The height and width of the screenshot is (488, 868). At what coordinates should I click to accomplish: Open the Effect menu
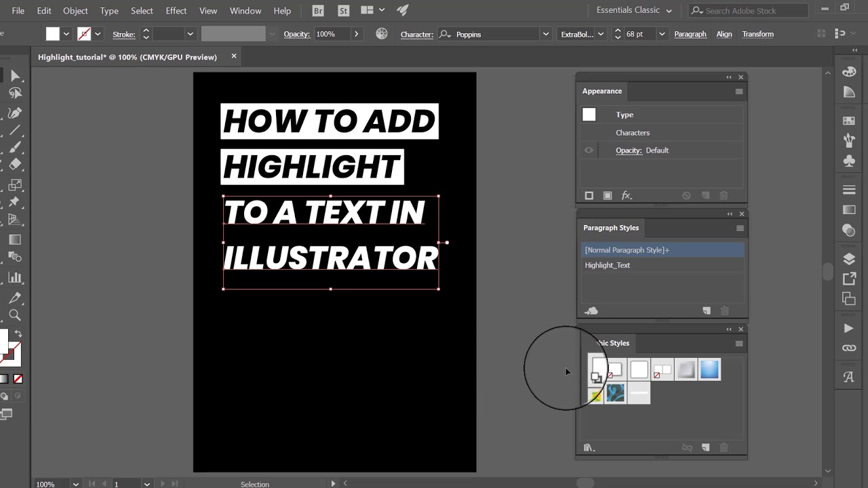176,11
